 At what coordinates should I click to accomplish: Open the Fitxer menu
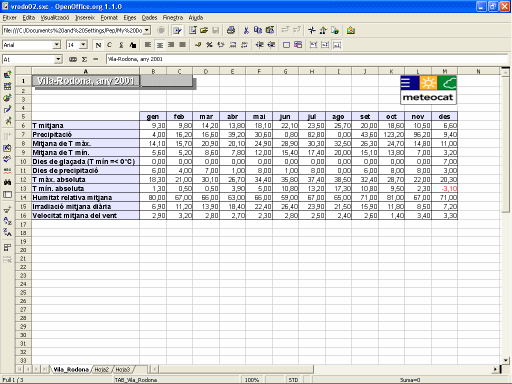(x=9, y=18)
